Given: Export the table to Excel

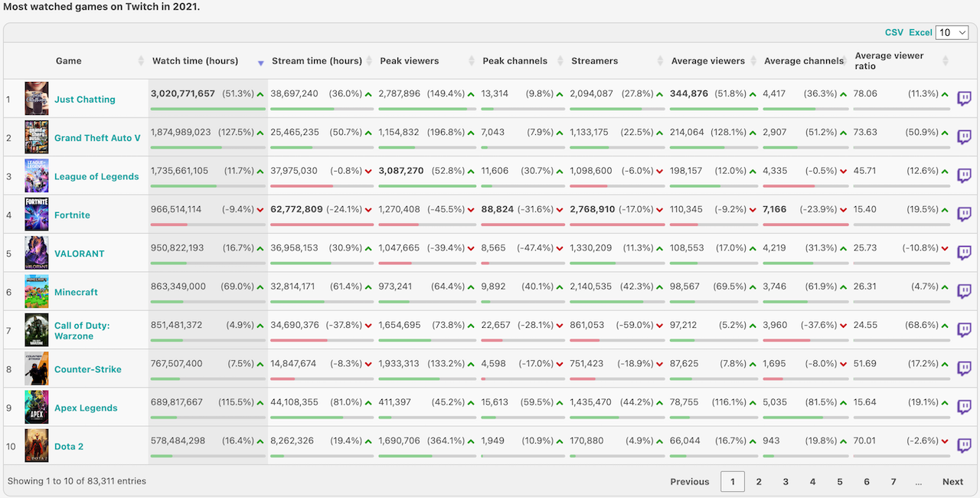Looking at the screenshot, I should (x=920, y=32).
